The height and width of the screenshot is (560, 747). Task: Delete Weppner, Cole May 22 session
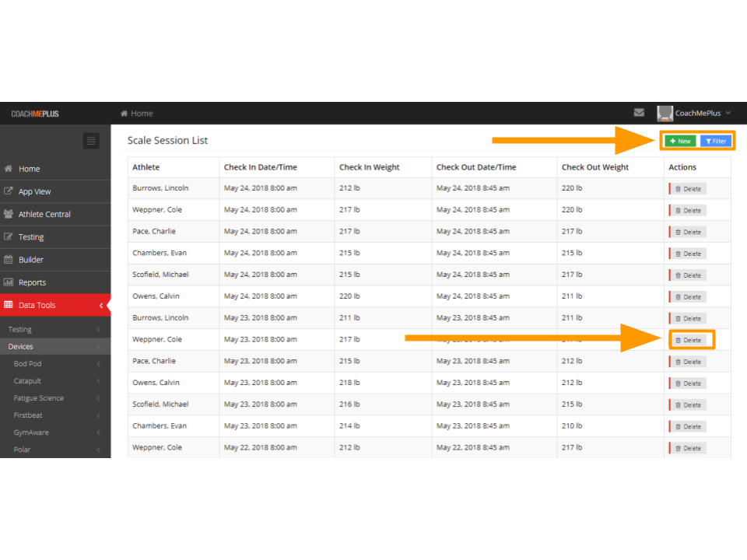[x=687, y=448]
